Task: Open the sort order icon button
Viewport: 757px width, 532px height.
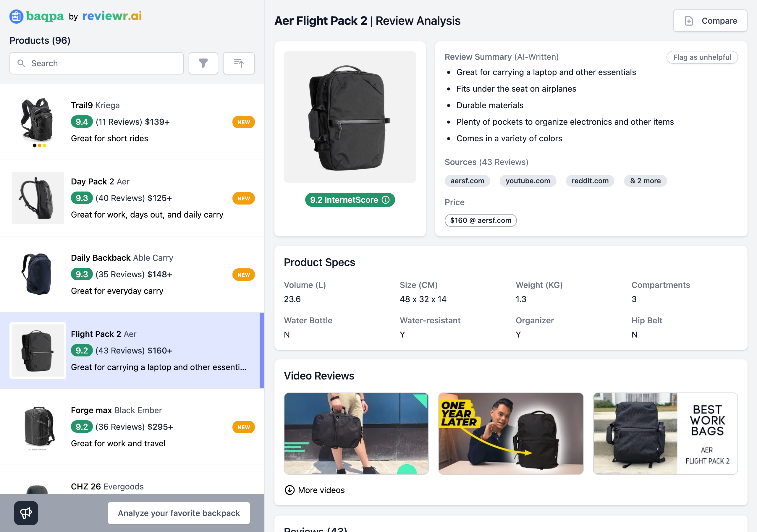Action: click(x=238, y=63)
